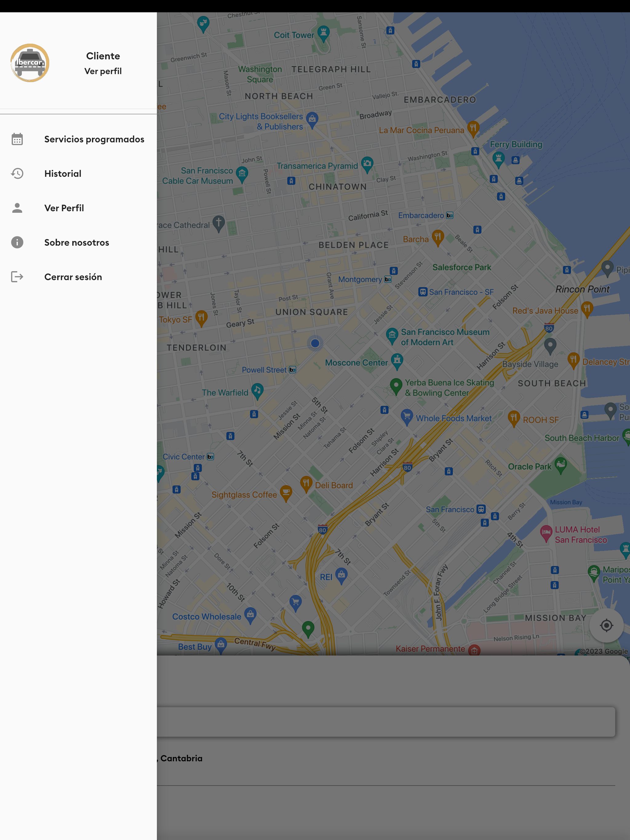Tap the Barcha restaurant pin
This screenshot has width=630, height=840.
(438, 238)
